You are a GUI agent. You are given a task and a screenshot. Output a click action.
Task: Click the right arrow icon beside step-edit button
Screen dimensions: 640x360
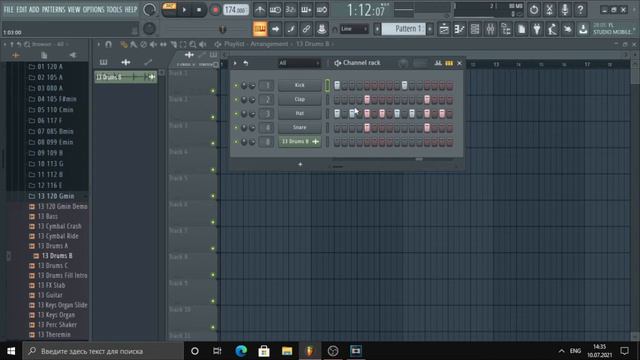tap(276, 29)
